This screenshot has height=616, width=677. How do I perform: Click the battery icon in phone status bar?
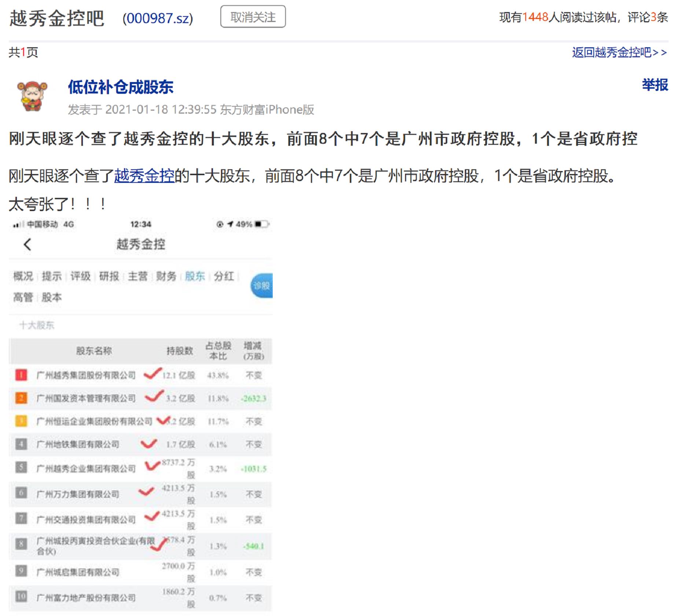(262, 224)
